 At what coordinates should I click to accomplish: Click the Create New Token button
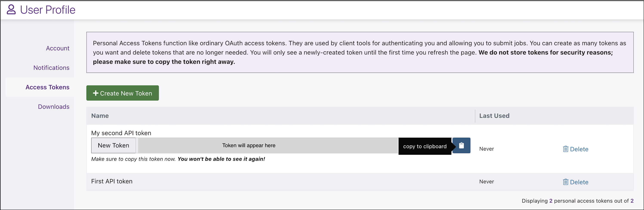coord(123,93)
